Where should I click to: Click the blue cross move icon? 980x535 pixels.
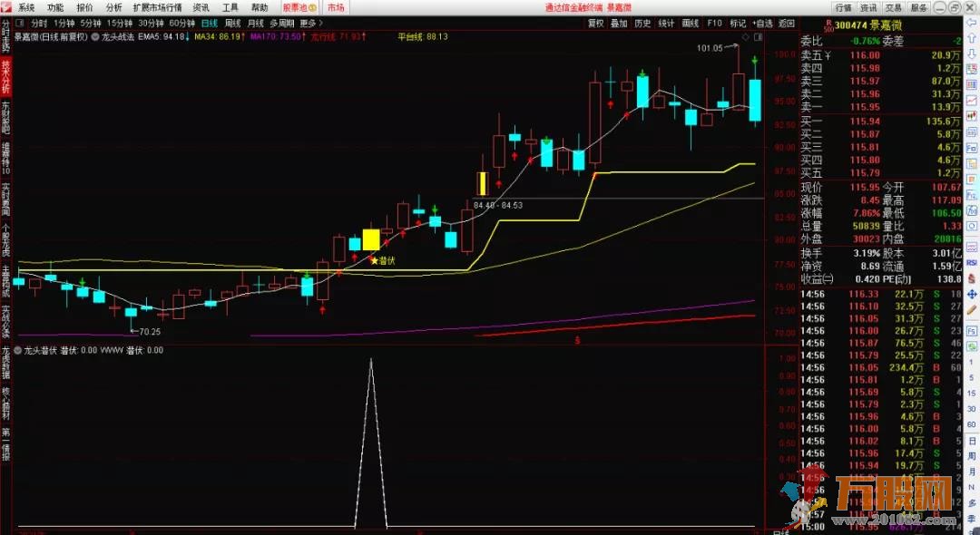point(971,295)
